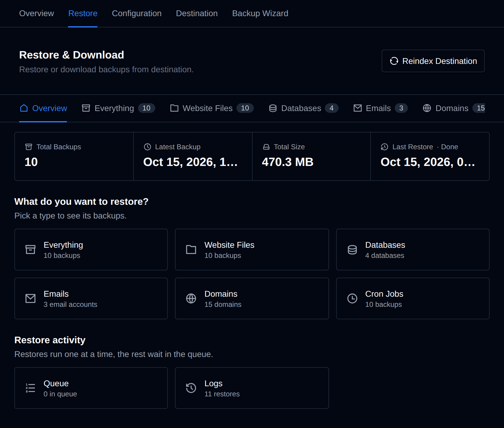Viewport: 504px width, 428px height.
Task: Open the Logs 11 restores card
Action: point(252,388)
